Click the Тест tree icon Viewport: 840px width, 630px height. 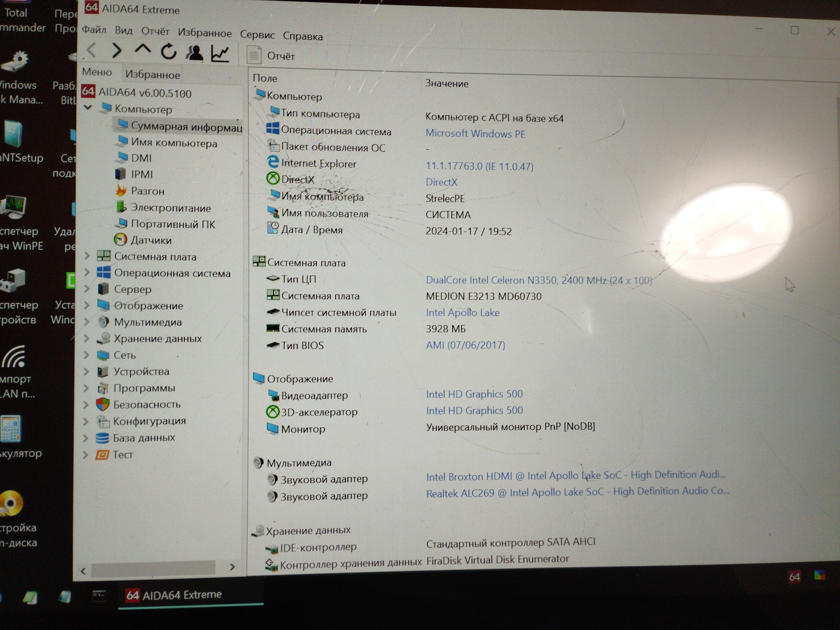[x=102, y=455]
